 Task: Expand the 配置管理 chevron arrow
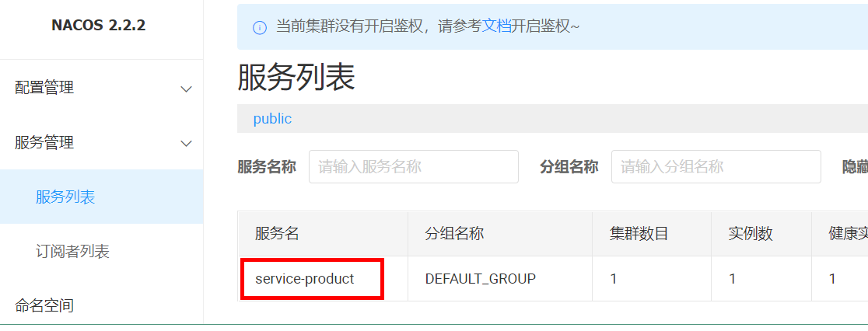(186, 89)
